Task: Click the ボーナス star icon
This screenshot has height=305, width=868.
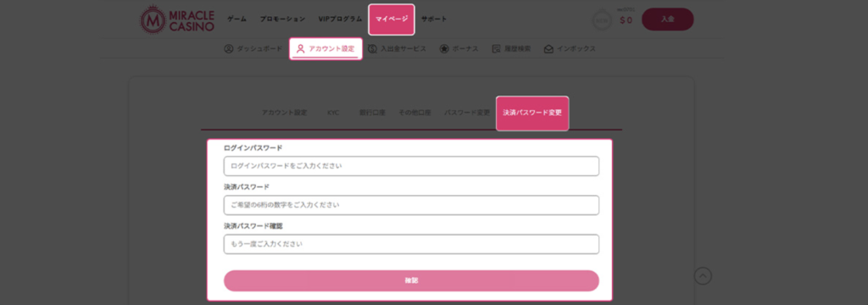Action: coord(444,48)
